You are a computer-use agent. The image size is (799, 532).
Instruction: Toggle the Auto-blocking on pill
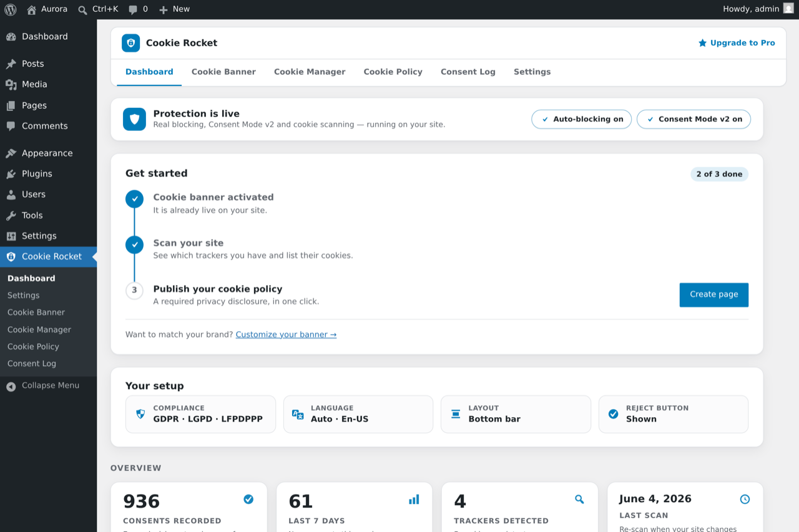click(582, 119)
